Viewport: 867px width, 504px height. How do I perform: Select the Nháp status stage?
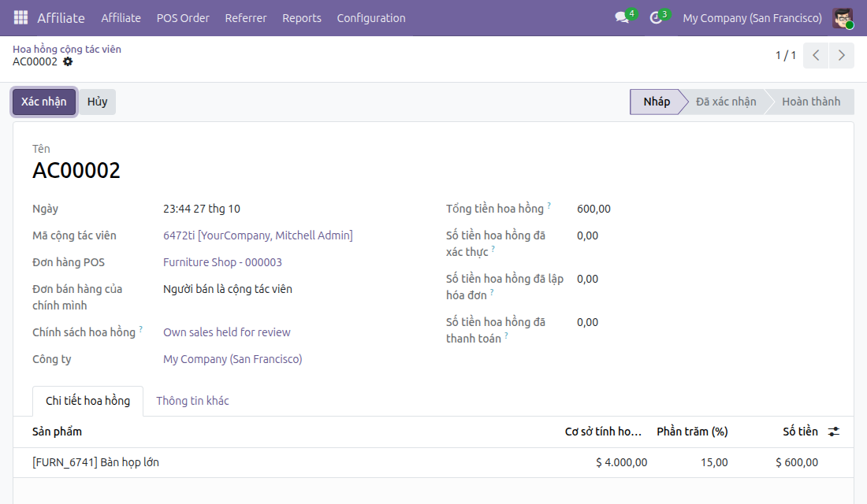point(657,102)
